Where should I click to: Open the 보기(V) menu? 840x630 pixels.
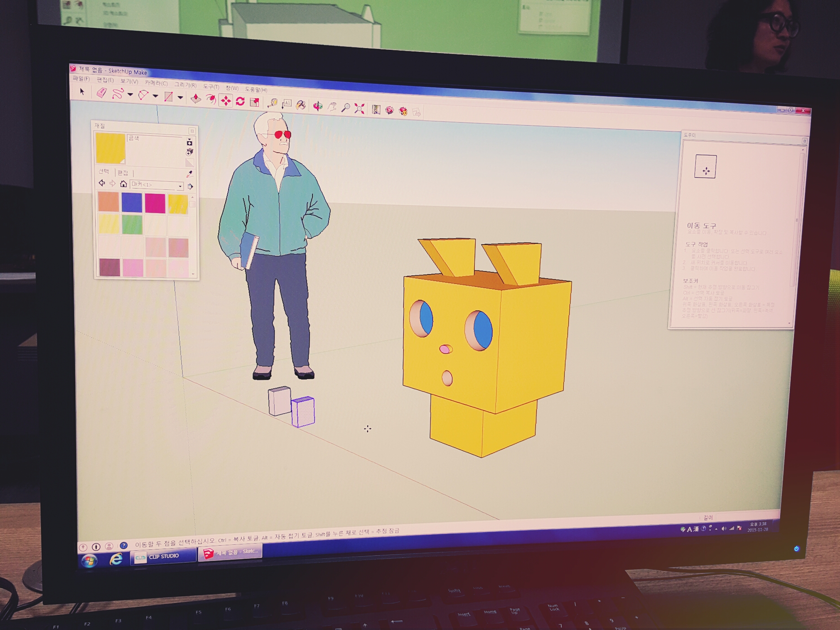point(129,81)
